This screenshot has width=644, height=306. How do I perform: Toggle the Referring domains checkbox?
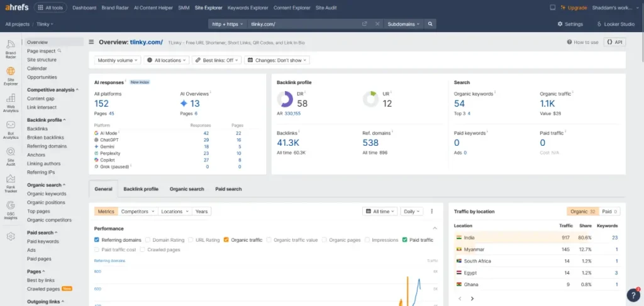click(97, 240)
